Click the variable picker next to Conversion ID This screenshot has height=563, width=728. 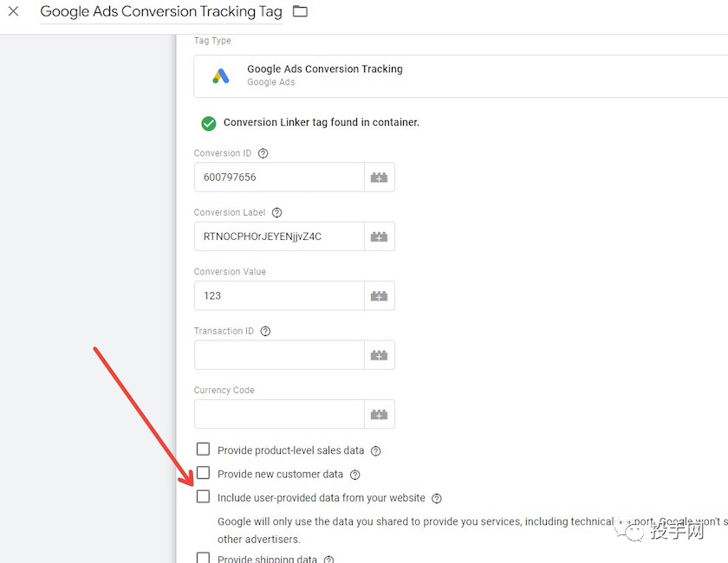tap(379, 178)
